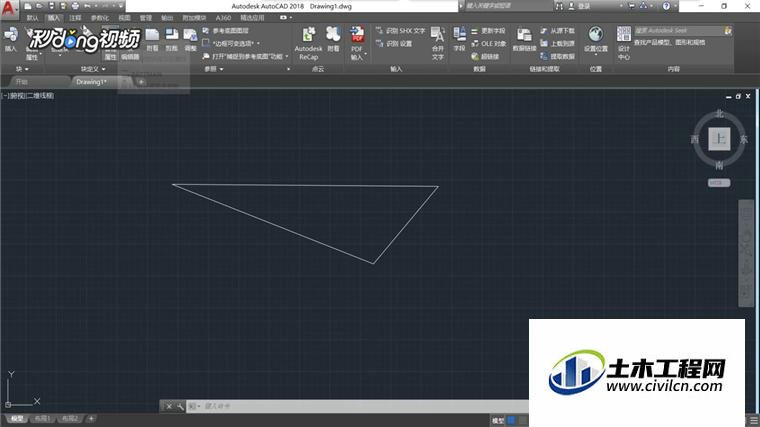Image resolution: width=760 pixels, height=427 pixels.
Task: Click the Combine Text (合并文字) tool
Action: click(x=438, y=44)
